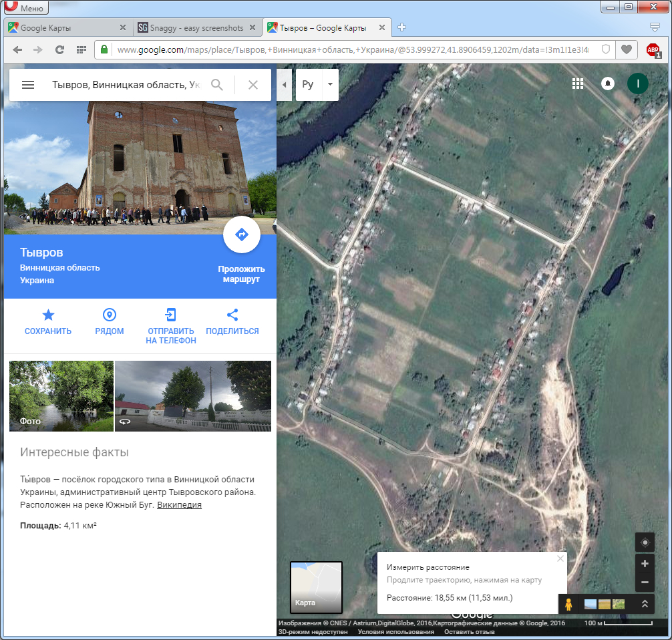This screenshot has width=672, height=640.
Task: Save the place with СОХРАНИТЬ
Action: point(48,322)
